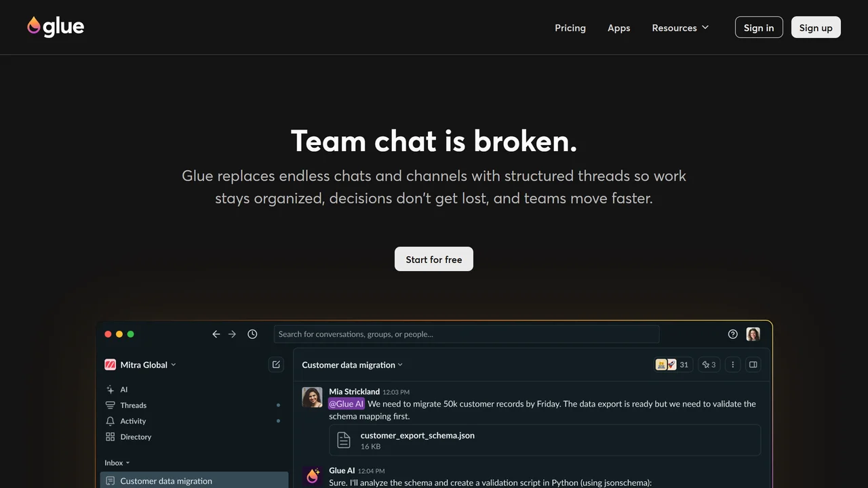Open the thread's more options (three dots)
868x488 pixels.
pyautogui.click(x=732, y=365)
